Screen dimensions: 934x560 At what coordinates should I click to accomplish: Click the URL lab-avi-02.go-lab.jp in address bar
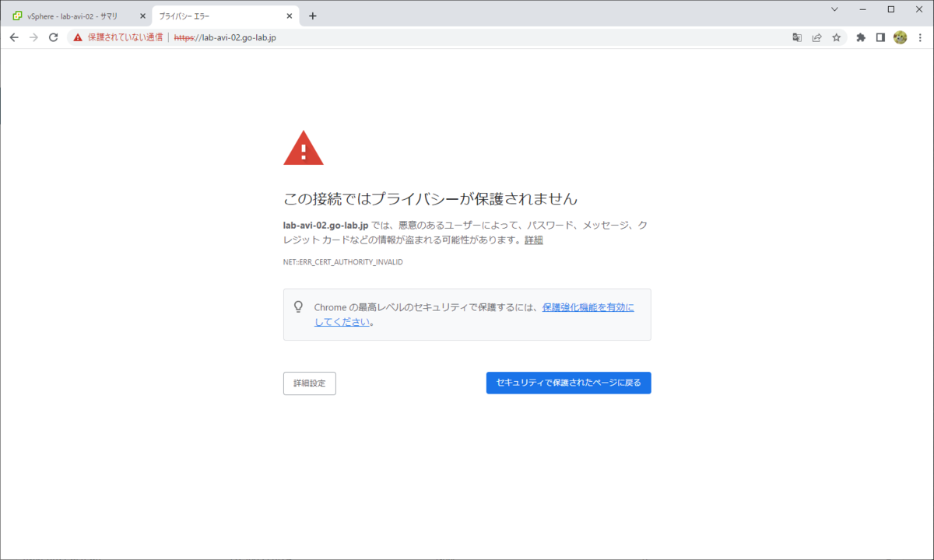tap(225, 37)
